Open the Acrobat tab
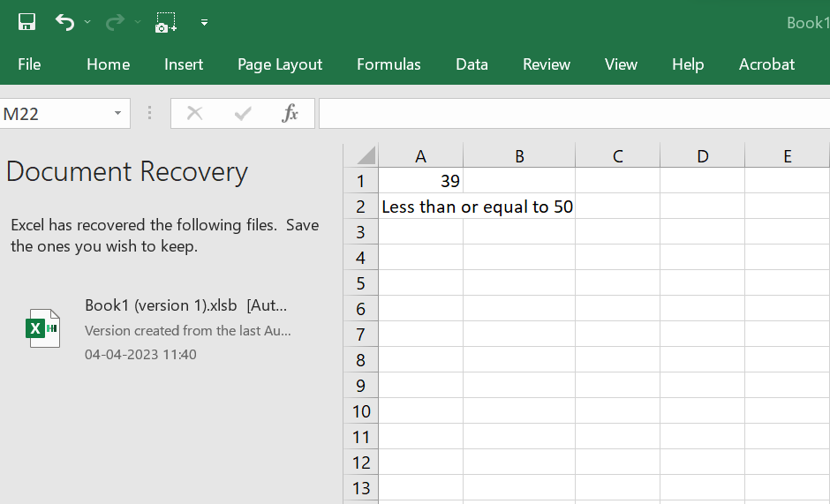The height and width of the screenshot is (504, 830). [766, 64]
